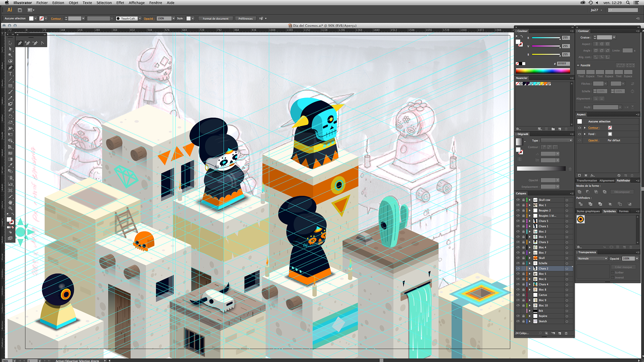Show the hidden Bck layer
This screenshot has width=644, height=362.
(x=518, y=311)
